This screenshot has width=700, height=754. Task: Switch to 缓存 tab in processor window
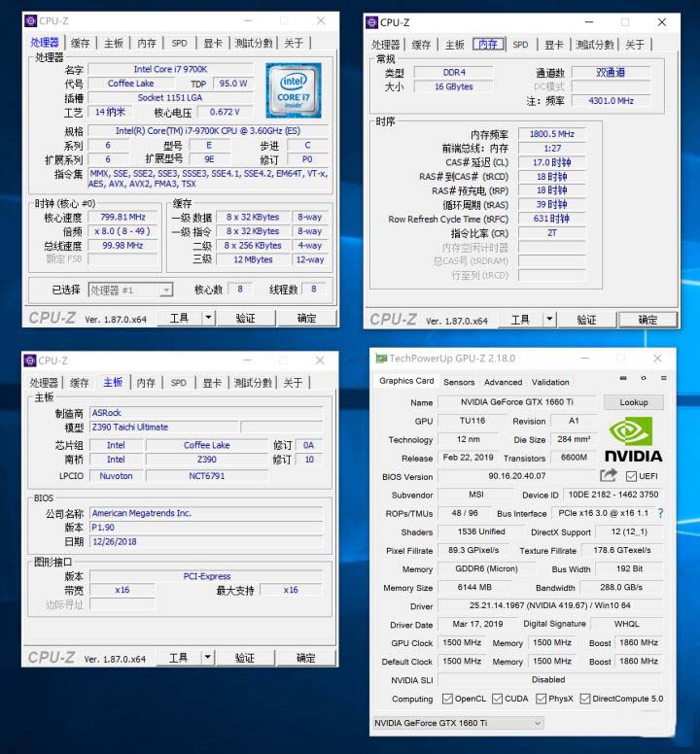tap(80, 44)
